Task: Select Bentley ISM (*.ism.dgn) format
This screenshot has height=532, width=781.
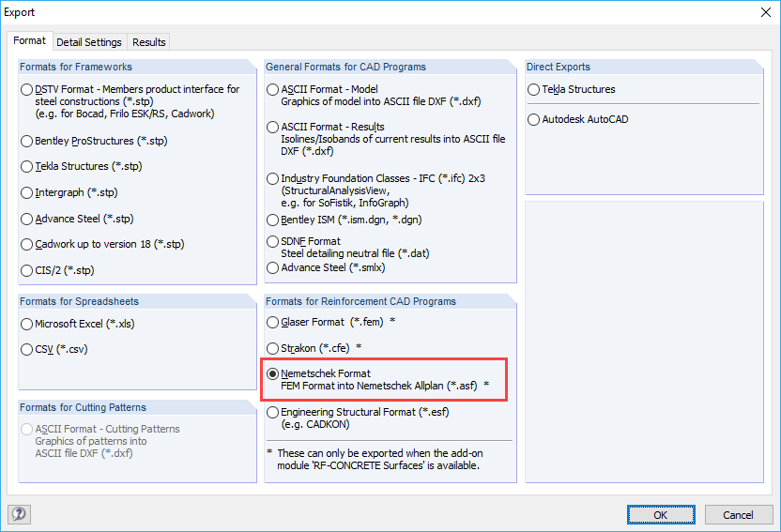Action: click(273, 220)
